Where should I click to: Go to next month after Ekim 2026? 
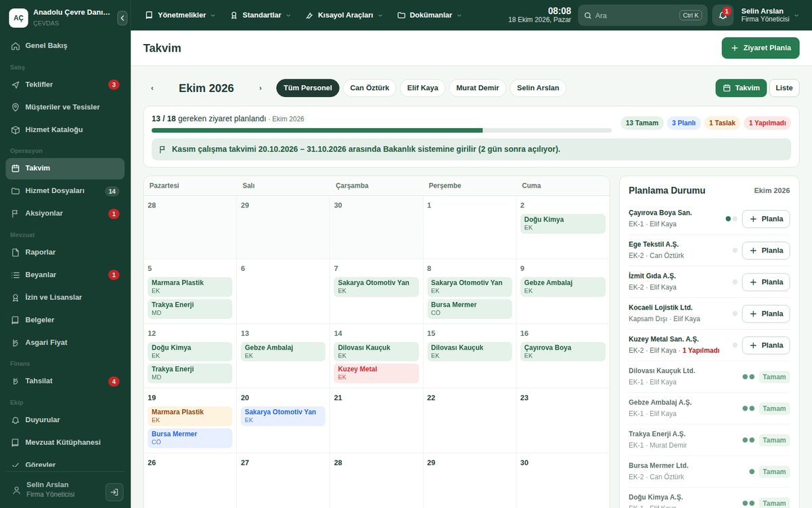[261, 88]
